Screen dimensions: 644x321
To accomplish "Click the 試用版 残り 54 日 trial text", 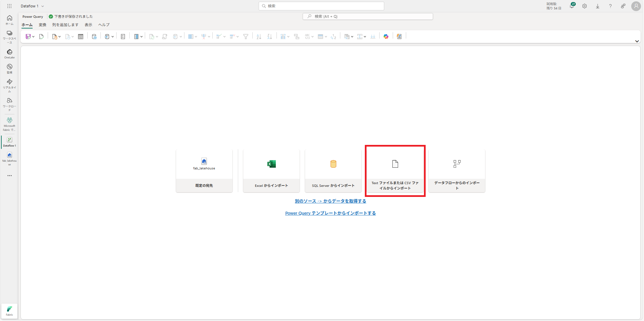I will click(x=554, y=6).
